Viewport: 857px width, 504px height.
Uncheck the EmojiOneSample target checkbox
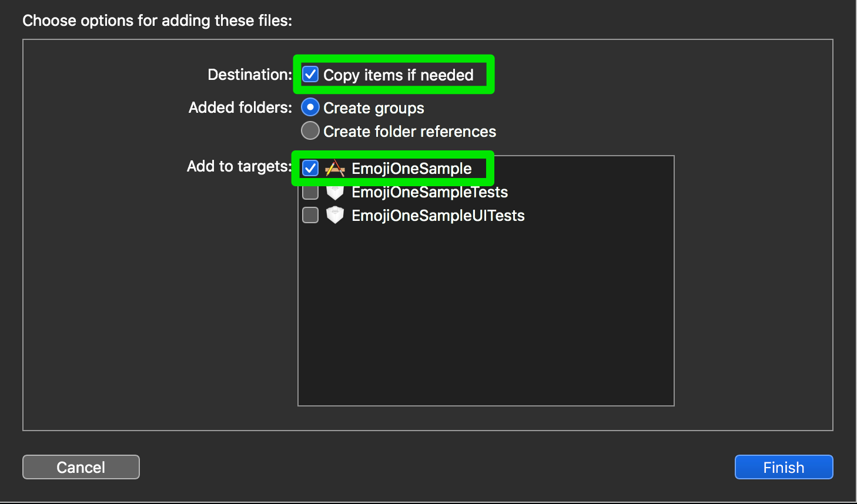tap(310, 168)
